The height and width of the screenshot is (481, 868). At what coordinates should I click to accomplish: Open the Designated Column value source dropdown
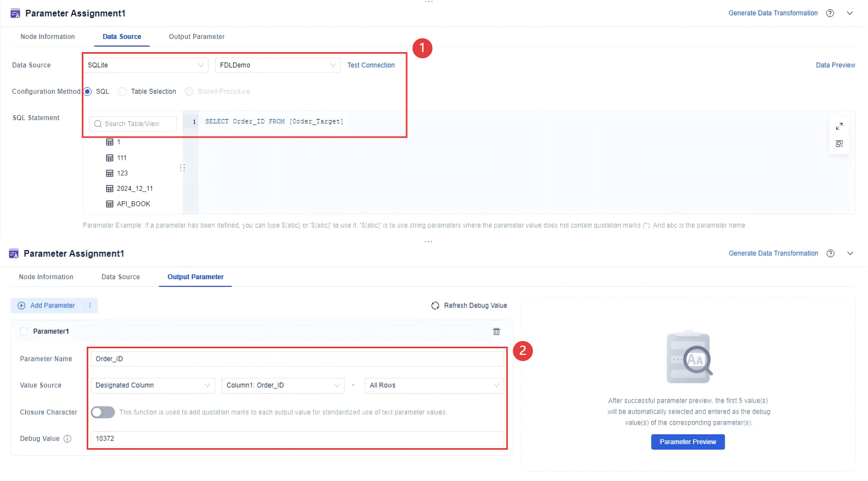point(153,386)
